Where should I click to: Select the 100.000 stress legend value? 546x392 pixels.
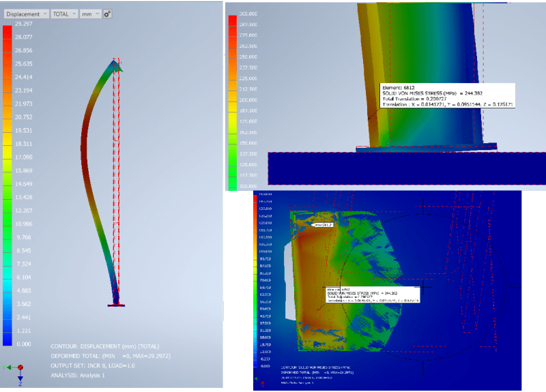pos(248,186)
